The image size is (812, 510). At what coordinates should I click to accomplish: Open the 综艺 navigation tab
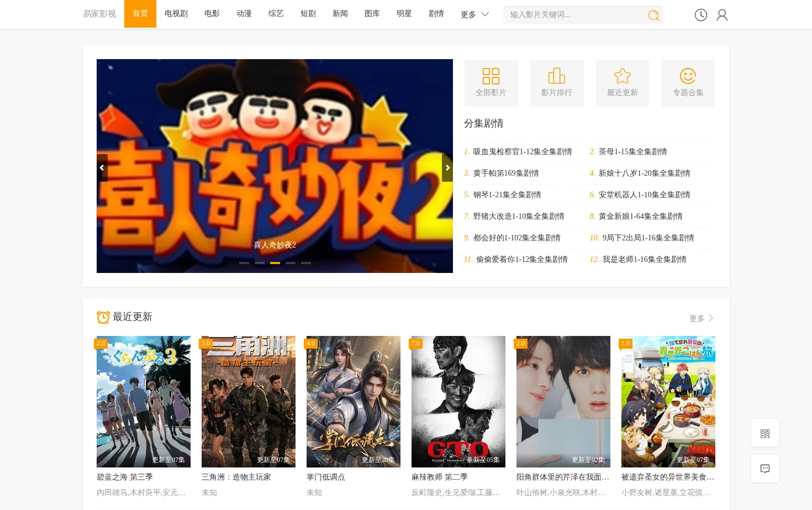point(276,14)
